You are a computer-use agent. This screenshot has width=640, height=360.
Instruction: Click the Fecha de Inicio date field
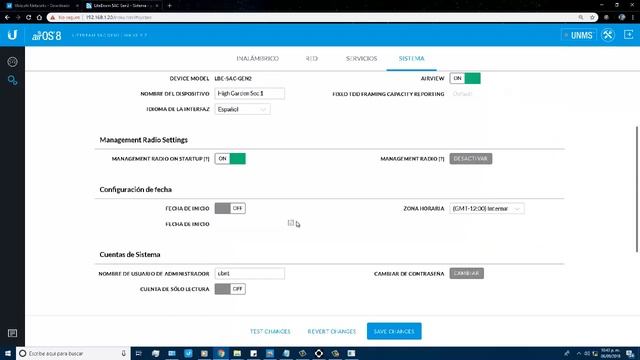(x=249, y=224)
